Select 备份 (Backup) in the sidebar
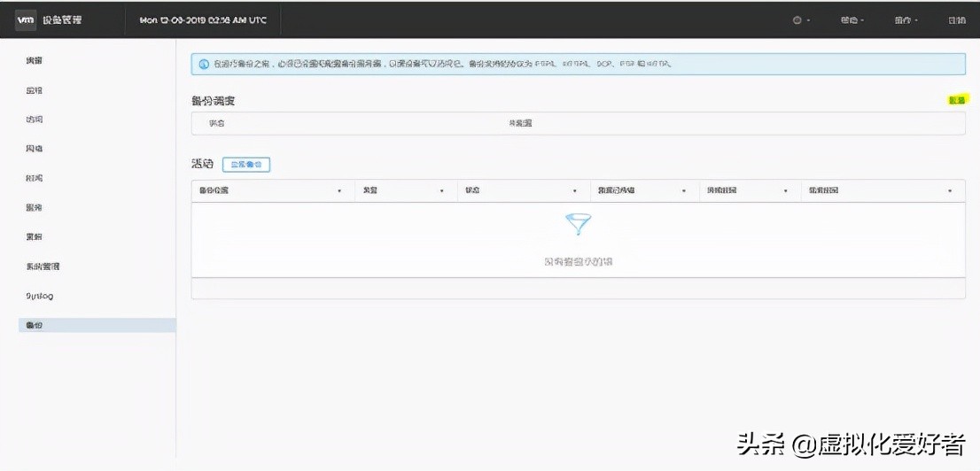980x471 pixels. 97,325
